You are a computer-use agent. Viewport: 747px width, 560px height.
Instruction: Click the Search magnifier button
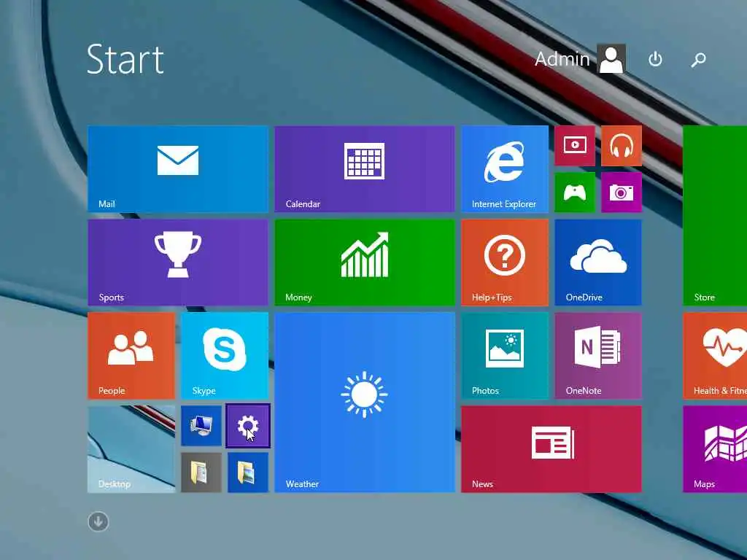coord(698,59)
